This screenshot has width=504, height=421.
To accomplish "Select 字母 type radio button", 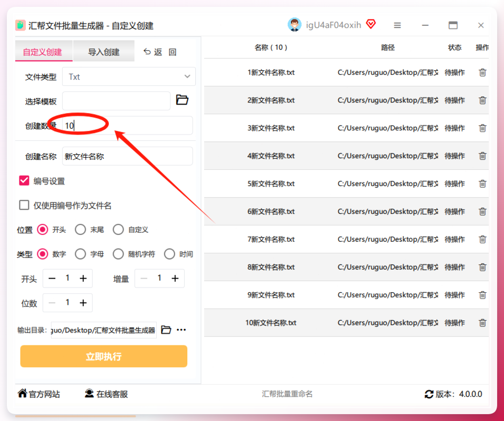I will 80,254.
